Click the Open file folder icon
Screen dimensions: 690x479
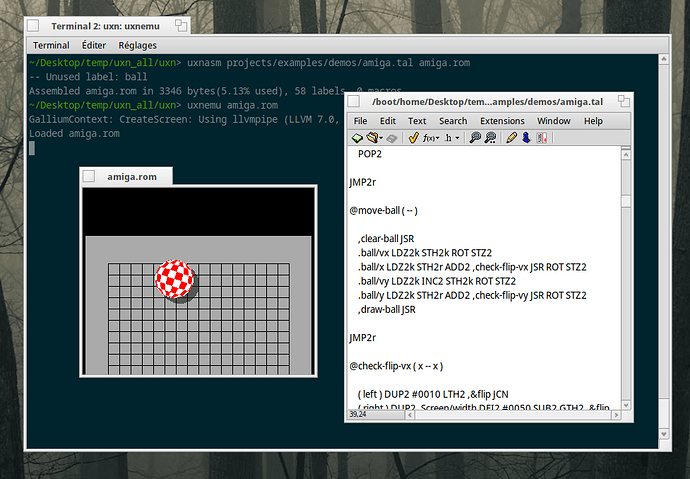pyautogui.click(x=372, y=138)
